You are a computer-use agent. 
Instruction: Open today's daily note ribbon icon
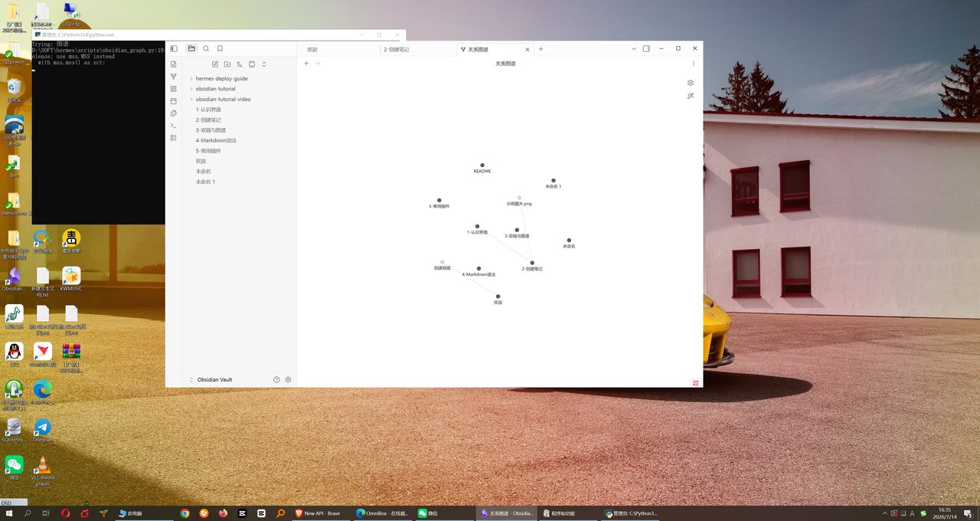click(174, 101)
